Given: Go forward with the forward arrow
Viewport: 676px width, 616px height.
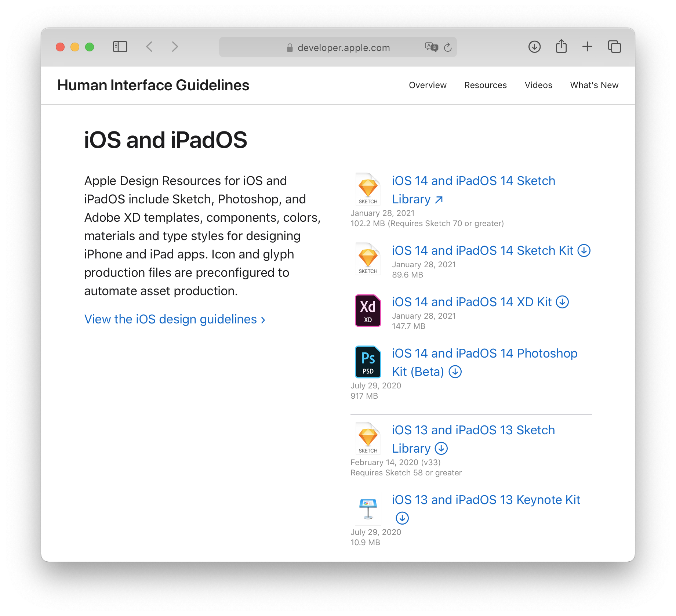Looking at the screenshot, I should point(175,47).
